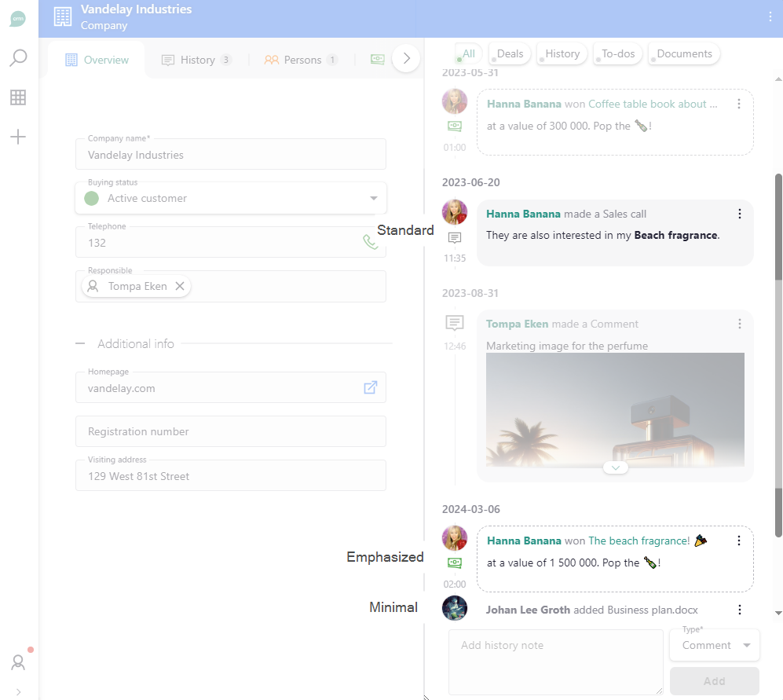The height and width of the screenshot is (700, 783).
Task: Open the grid view icon in sidebar
Action: point(18,97)
